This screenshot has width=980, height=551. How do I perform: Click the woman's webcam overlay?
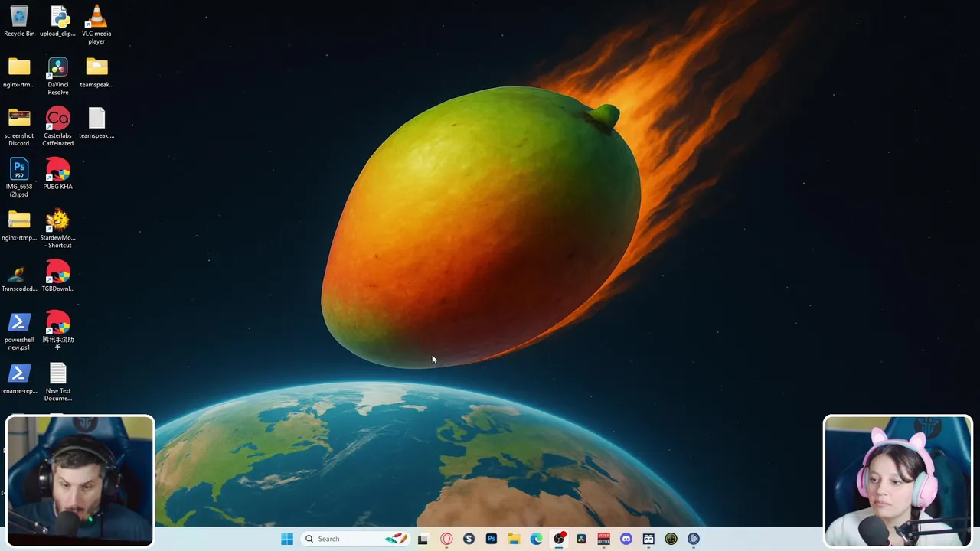[898, 481]
